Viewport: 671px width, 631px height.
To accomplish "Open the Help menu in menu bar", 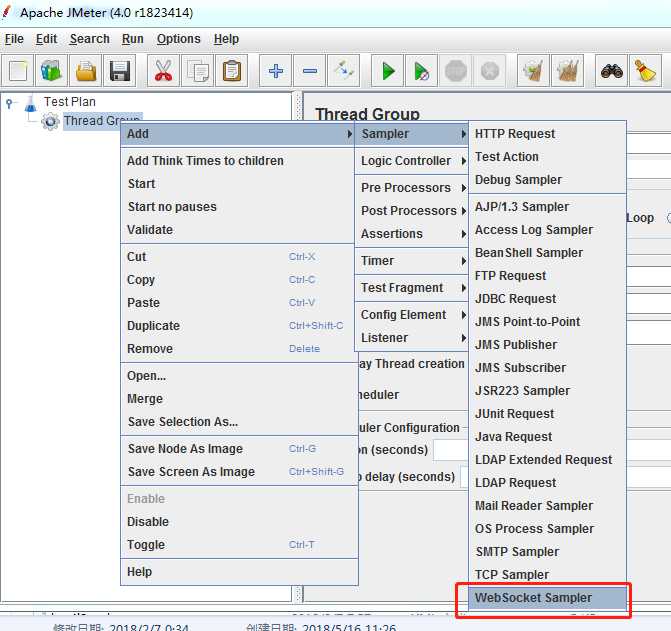I will pyautogui.click(x=226, y=39).
